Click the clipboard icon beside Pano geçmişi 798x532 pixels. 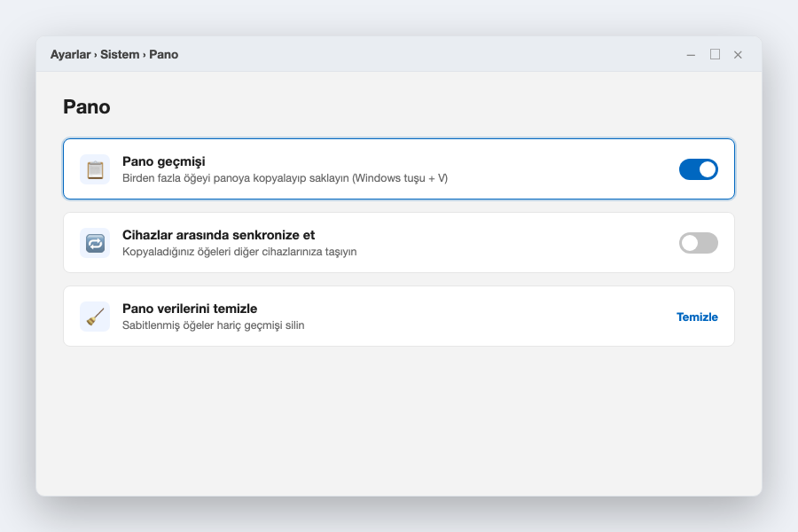pyautogui.click(x=95, y=169)
